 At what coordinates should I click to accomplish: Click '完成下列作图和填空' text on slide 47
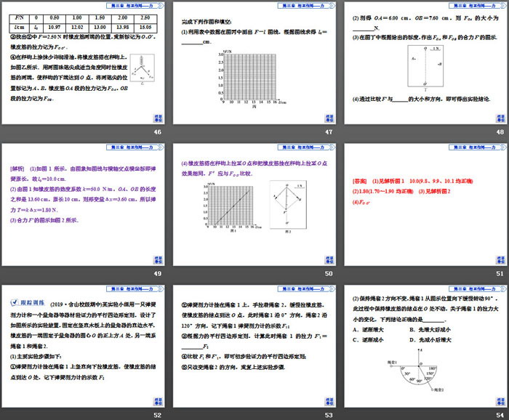(207, 22)
